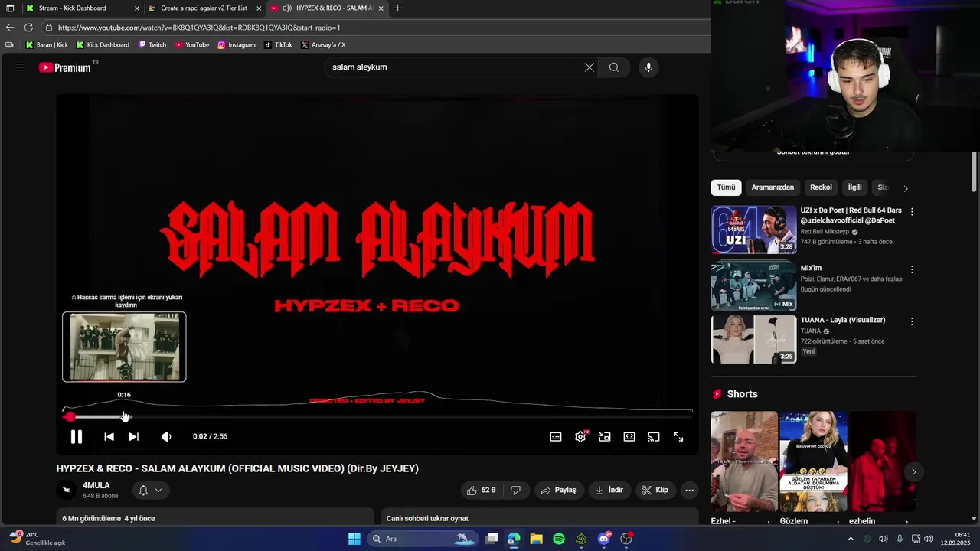This screenshot has width=980, height=551.
Task: Cast video to TV icon
Action: (654, 437)
